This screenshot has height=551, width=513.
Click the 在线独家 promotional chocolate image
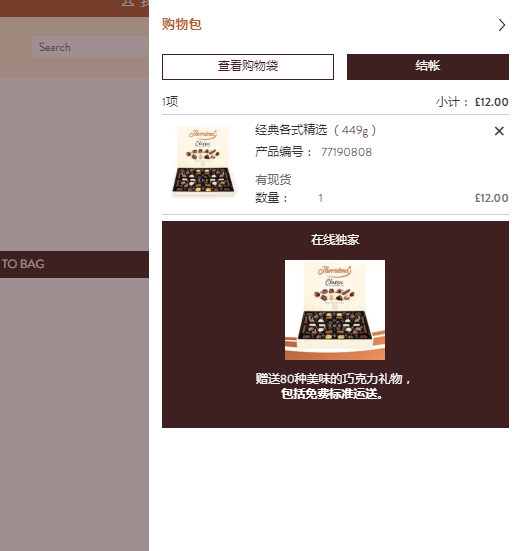coord(335,310)
